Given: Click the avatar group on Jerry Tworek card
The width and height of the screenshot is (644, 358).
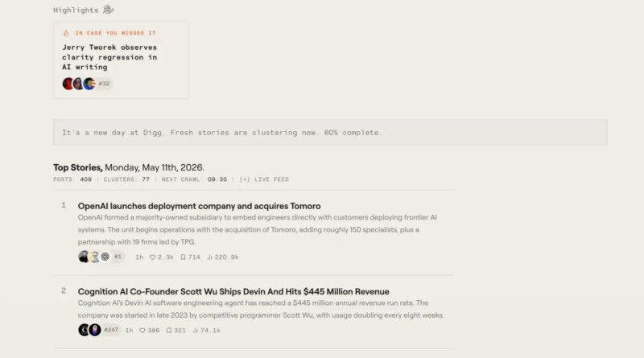Looking at the screenshot, I should pos(79,84).
